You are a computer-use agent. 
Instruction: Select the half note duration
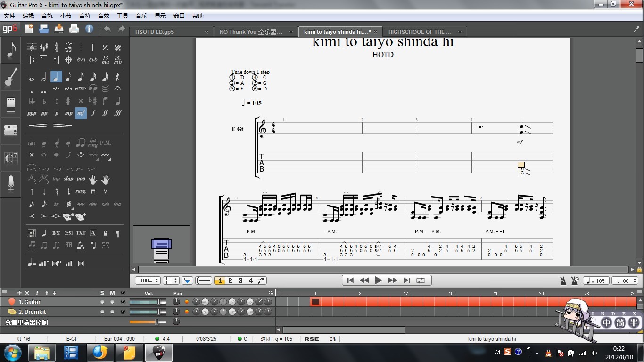tap(44, 77)
